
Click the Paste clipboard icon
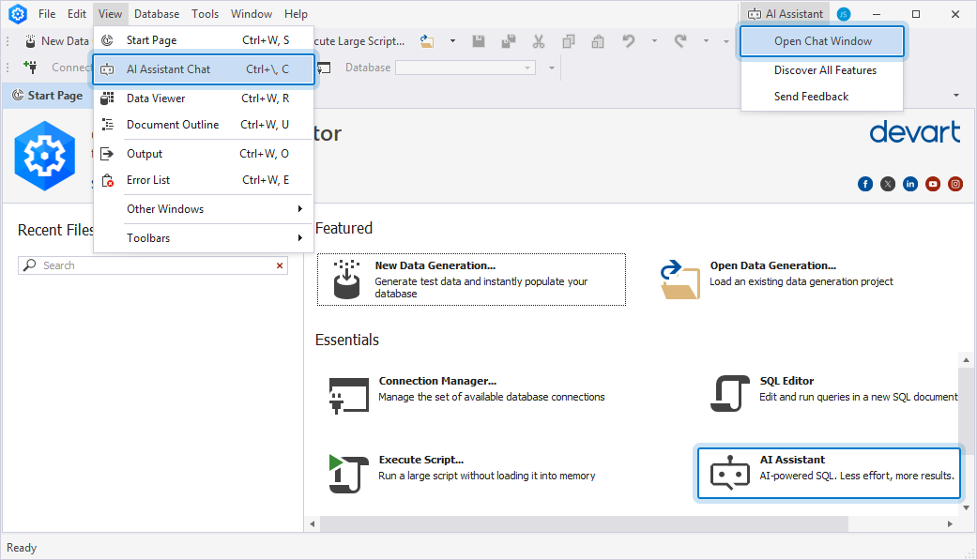[x=598, y=41]
